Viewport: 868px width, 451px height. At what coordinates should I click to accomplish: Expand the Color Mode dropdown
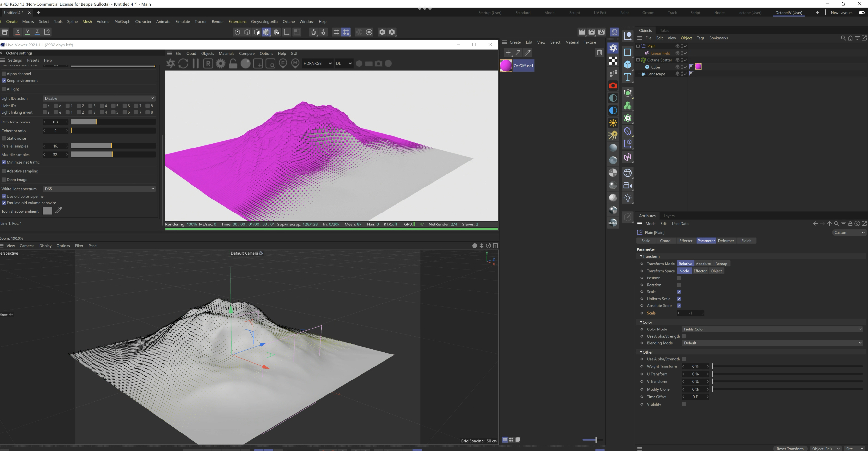point(772,329)
